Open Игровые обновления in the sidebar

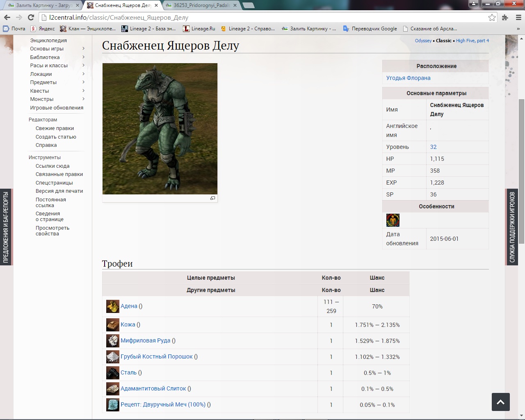57,107
